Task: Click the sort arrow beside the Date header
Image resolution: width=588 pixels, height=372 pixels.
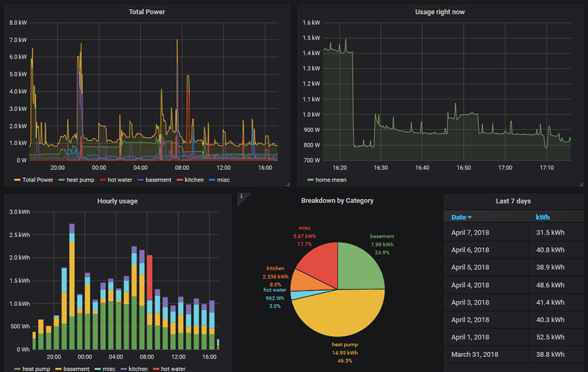Action: pos(470,218)
